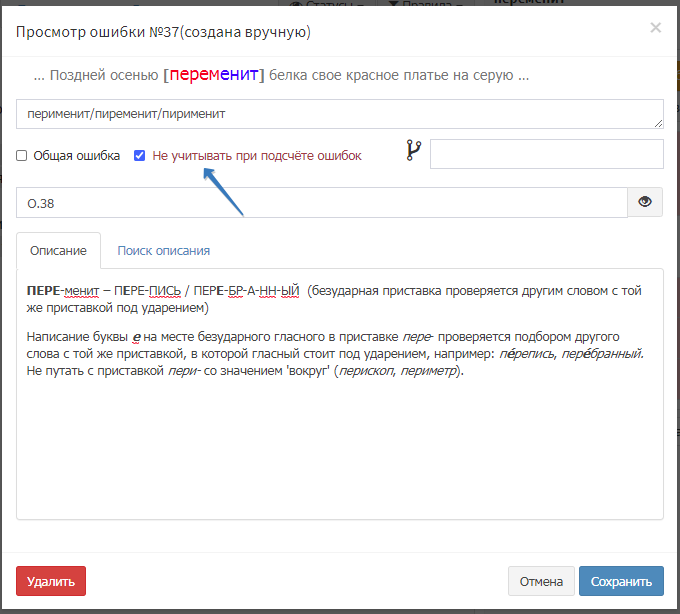Click the empty area of the description editor
The height and width of the screenshot is (614, 680).
tap(340, 450)
